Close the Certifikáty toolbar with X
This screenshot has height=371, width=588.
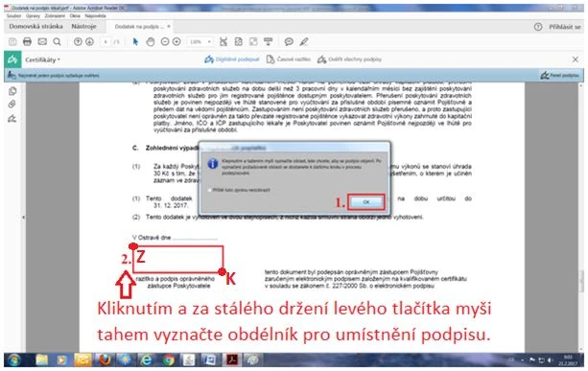pos(576,59)
